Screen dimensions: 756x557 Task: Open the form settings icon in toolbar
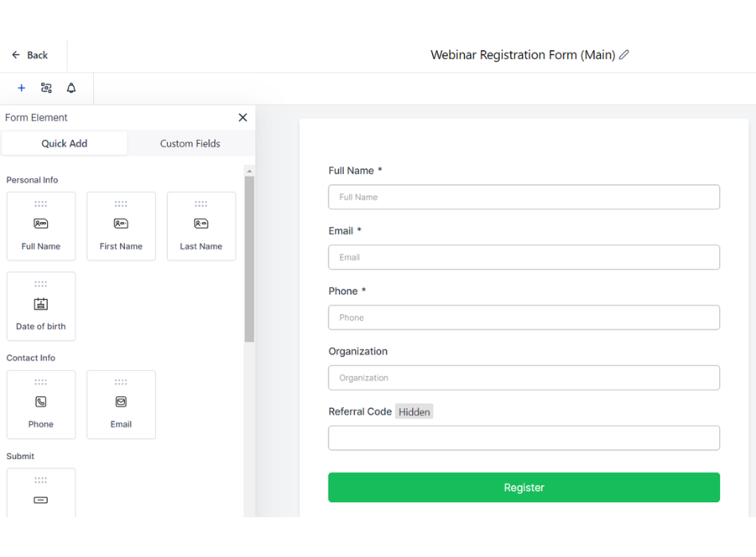(x=46, y=88)
